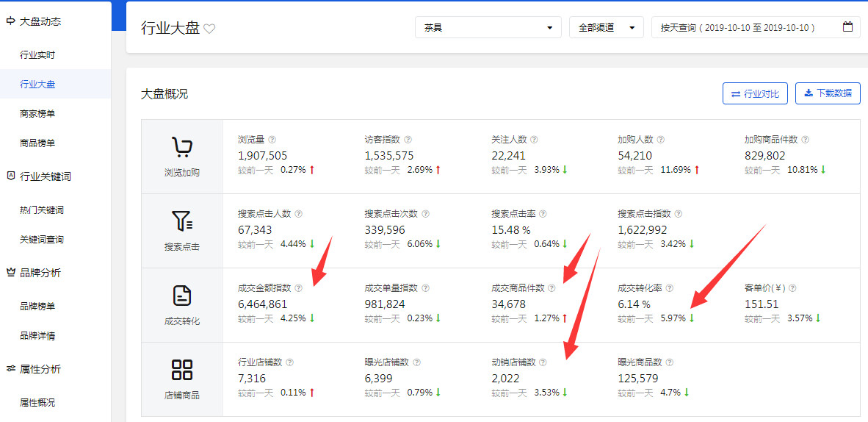Viewport: 868px width, 422px height.
Task: Click the 成交商品件数 value 34,678
Action: point(509,304)
